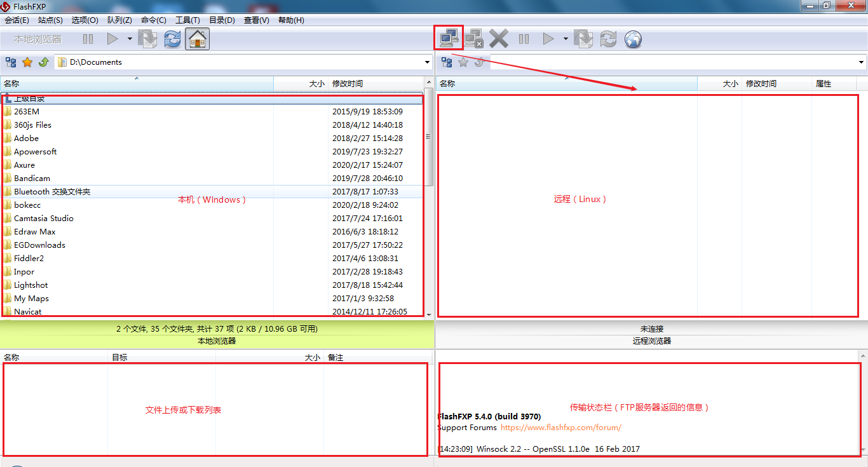Click the play transfer icon in remote toolbar

tap(548, 39)
